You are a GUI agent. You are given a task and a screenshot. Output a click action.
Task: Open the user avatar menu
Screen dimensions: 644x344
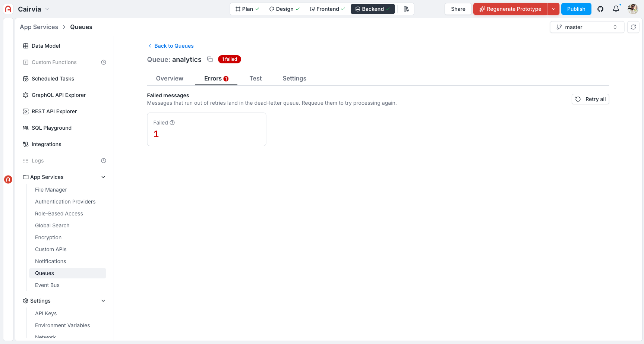633,9
